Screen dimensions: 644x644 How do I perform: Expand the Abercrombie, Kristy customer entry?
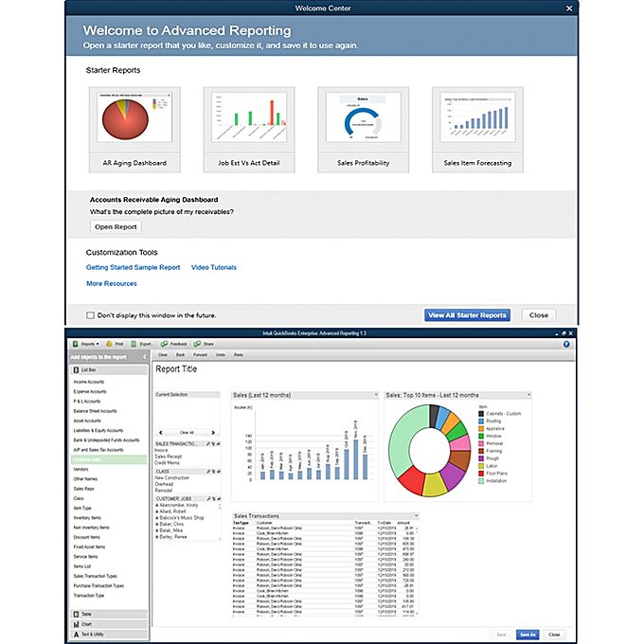coord(156,507)
